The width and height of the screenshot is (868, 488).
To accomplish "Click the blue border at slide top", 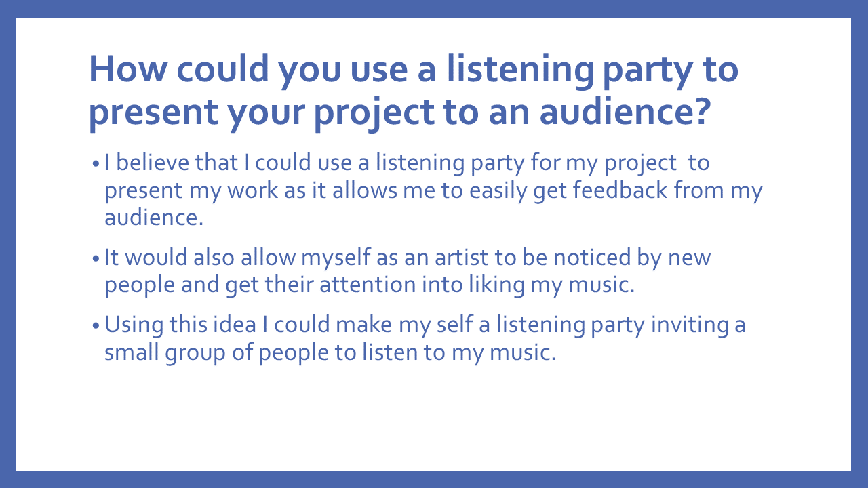I will pos(434,8).
